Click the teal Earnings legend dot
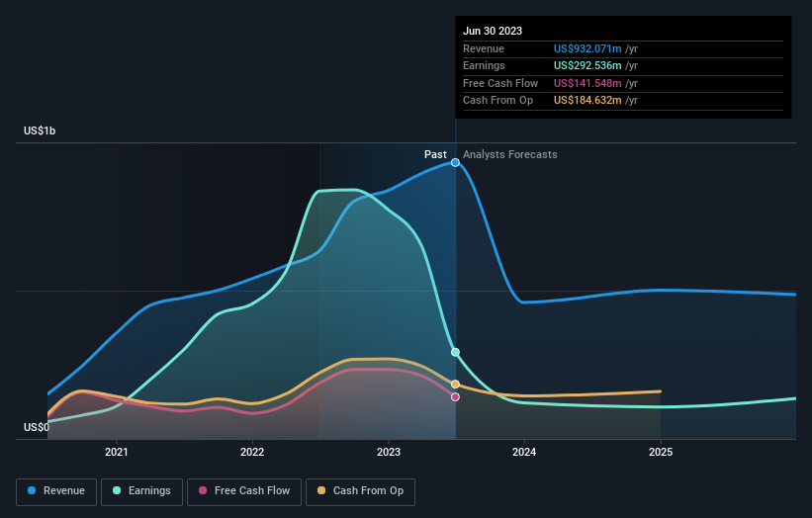Screen dimensions: 812x518 (x=117, y=490)
